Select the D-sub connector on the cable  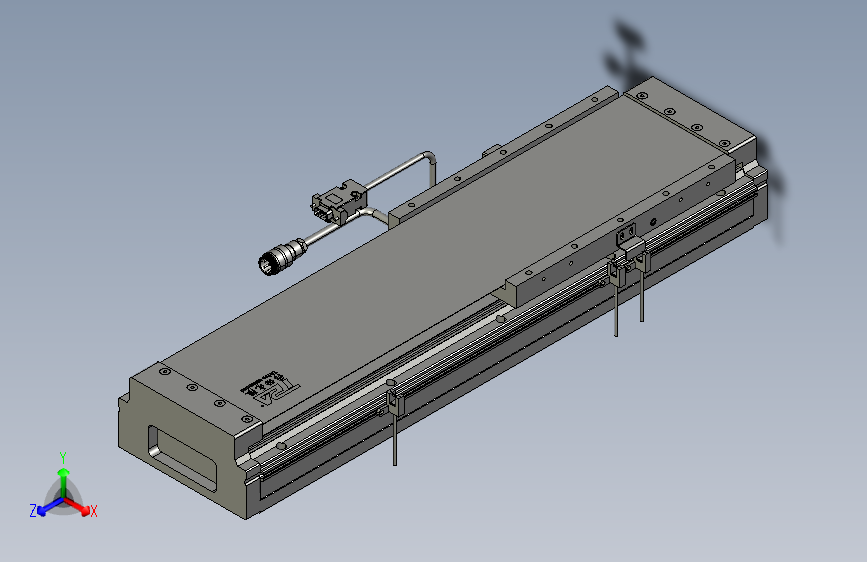[x=338, y=201]
